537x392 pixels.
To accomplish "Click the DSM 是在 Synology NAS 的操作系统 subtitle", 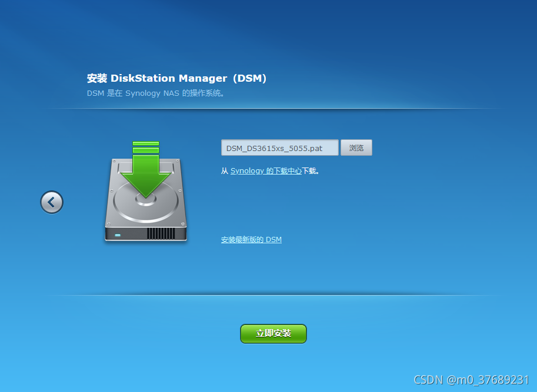I will pyautogui.click(x=155, y=93).
